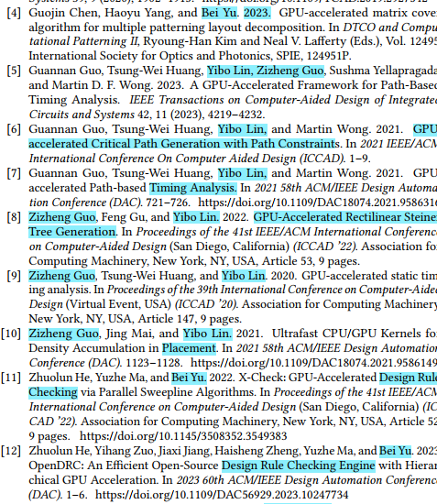
Task: Click highlighted 'GPU-Accelerated Rectilinear Steiner' title
Action: pyautogui.click(x=345, y=217)
